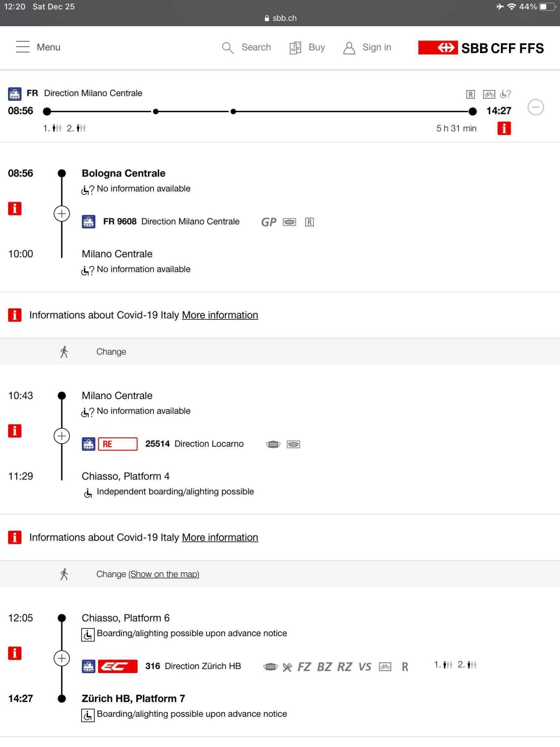Screen dimensions: 560x747
Task: Expand intermediate stops for RE 25514
Action: click(x=62, y=436)
